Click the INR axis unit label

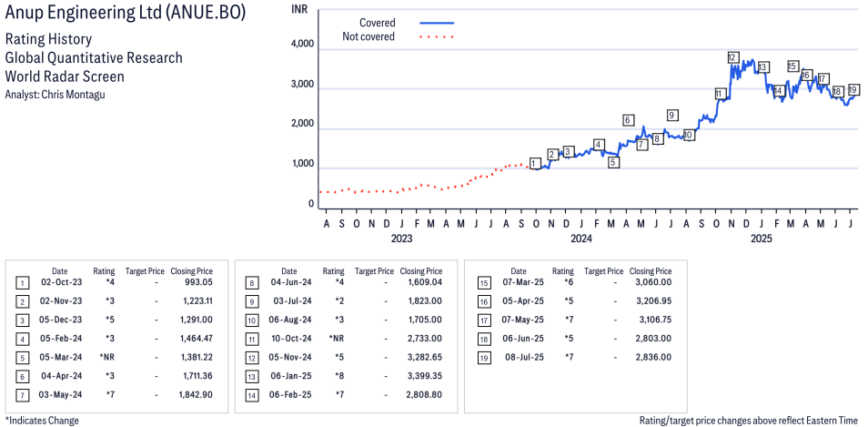tap(299, 9)
